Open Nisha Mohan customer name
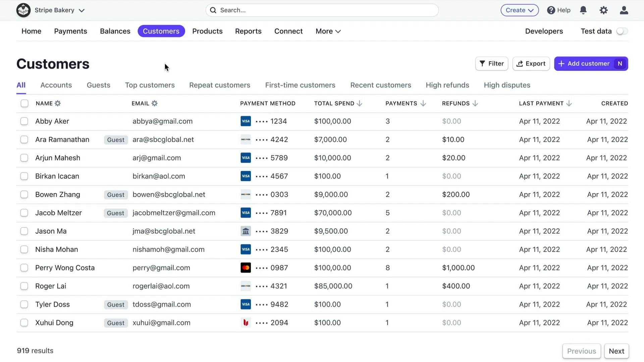Screen dimensions: 644x362 [x=57, y=249]
